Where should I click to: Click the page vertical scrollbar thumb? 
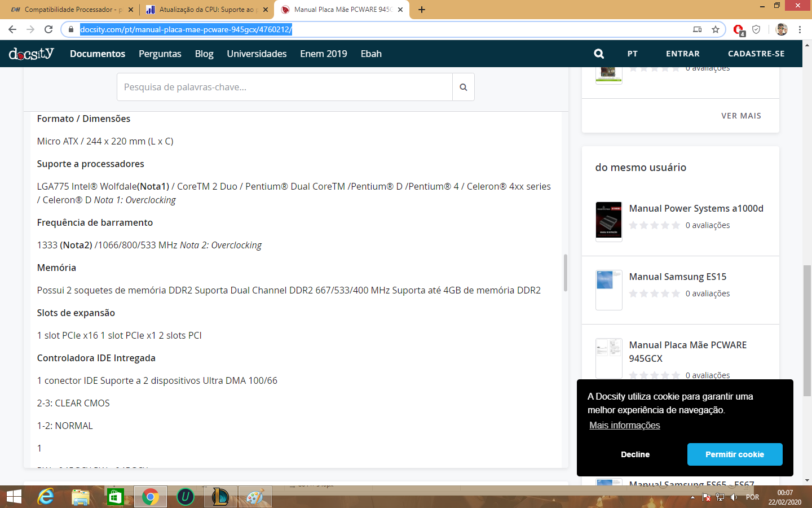pyautogui.click(x=807, y=330)
